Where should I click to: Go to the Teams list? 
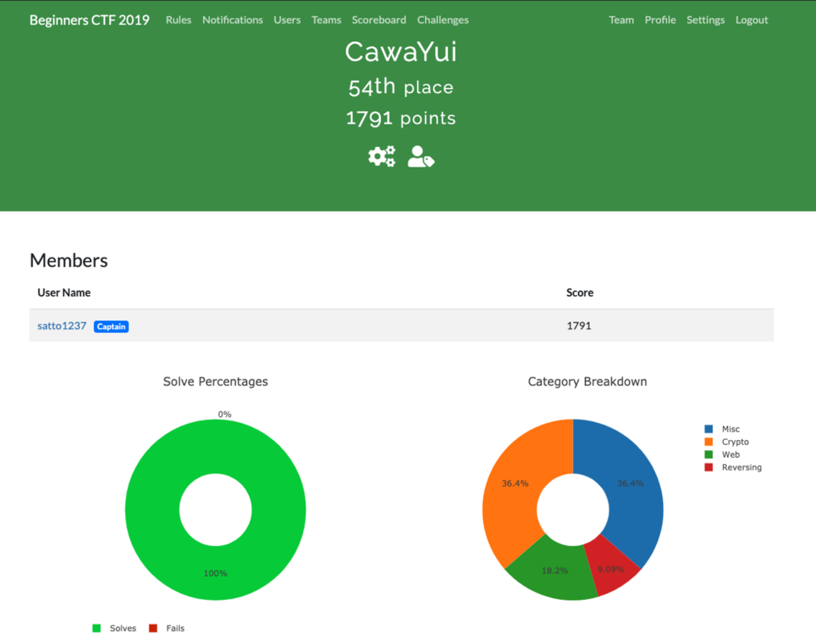tap(326, 20)
